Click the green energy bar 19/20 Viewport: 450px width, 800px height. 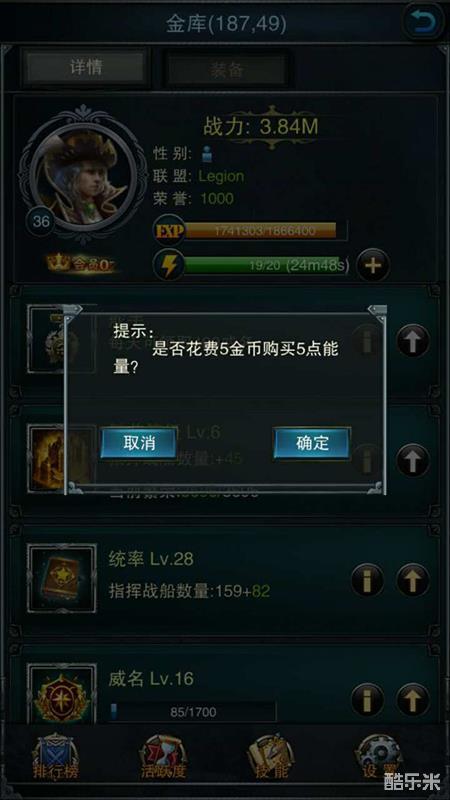coord(266,265)
